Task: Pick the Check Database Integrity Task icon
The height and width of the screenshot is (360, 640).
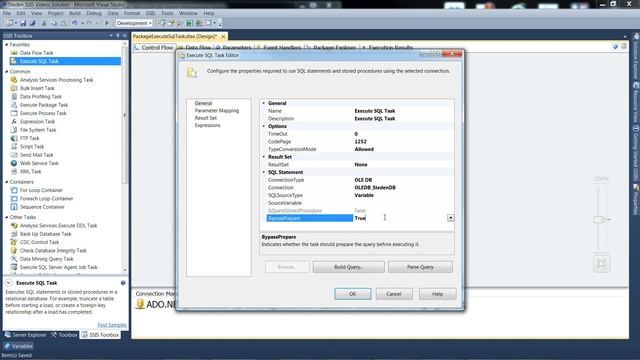Action: (x=14, y=251)
